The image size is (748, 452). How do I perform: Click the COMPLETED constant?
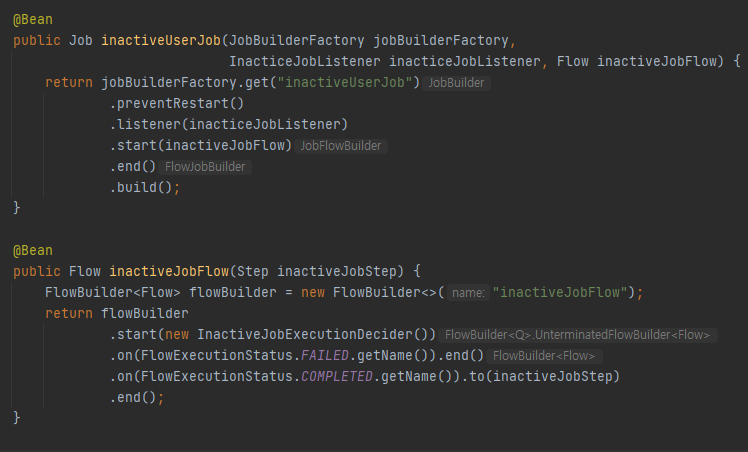pyautogui.click(x=337, y=376)
